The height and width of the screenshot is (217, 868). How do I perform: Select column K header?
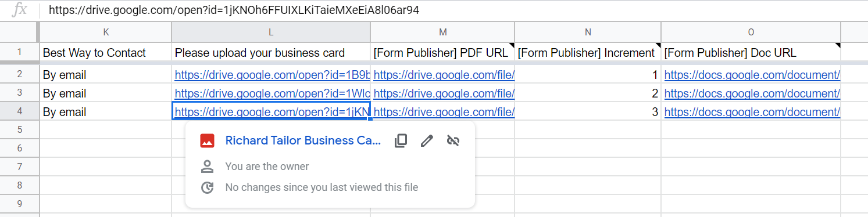pos(105,32)
